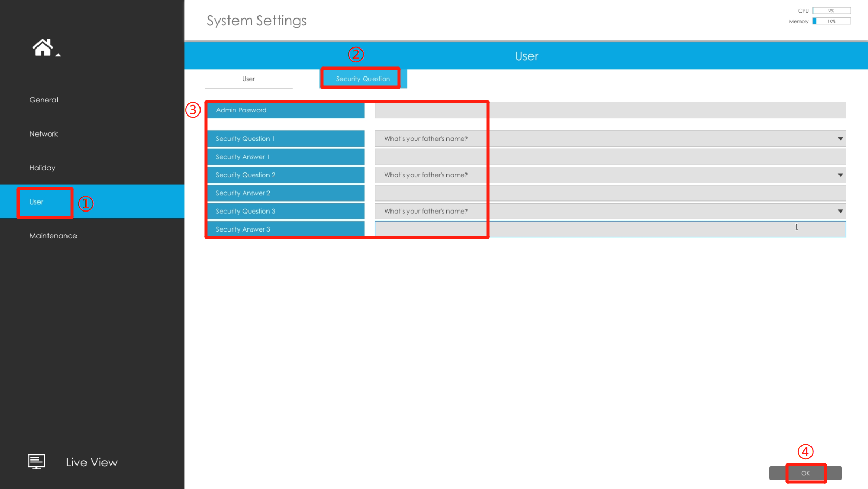Click the Security Answer 1 label
868x489 pixels.
click(285, 157)
